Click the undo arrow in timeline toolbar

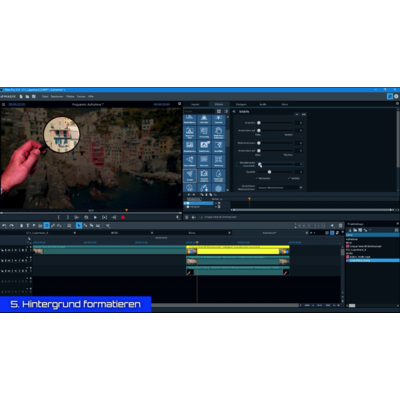click(x=4, y=226)
